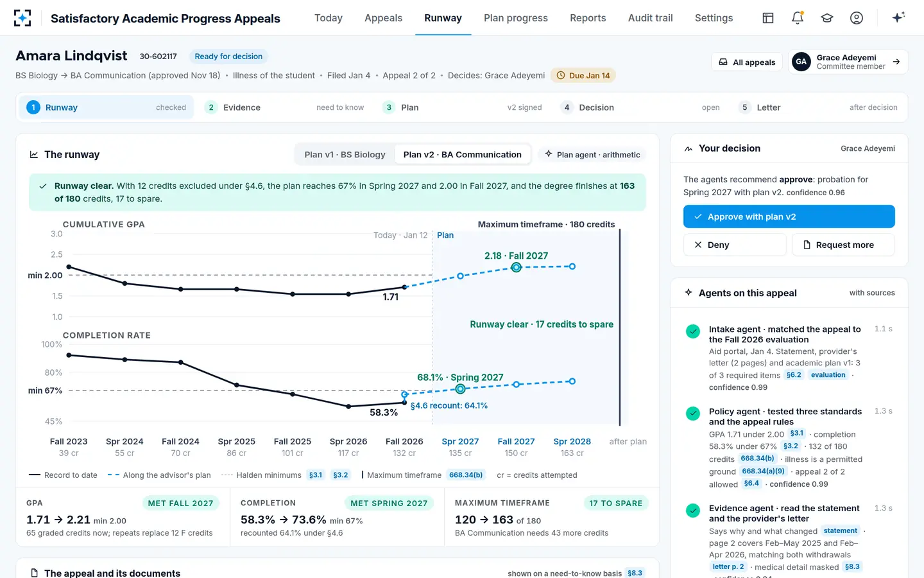Open the Plan agent · arithmetic chip
Image resolution: width=924 pixels, height=578 pixels.
592,155
